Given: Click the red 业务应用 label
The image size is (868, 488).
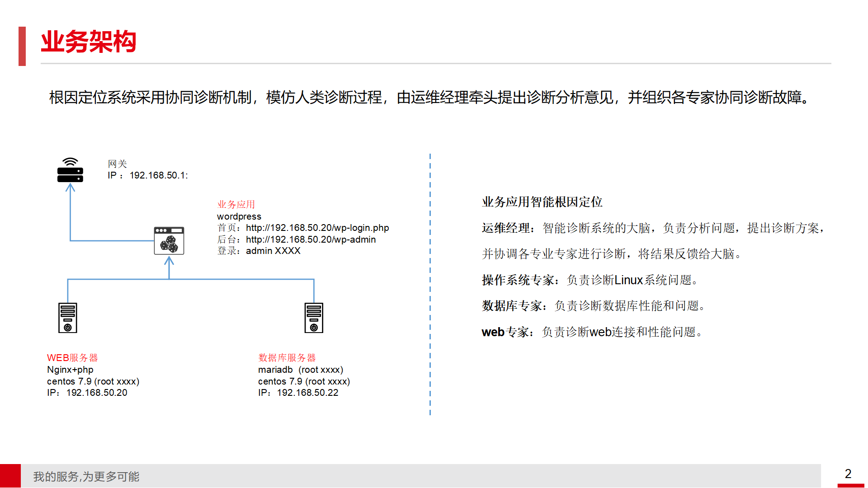Looking at the screenshot, I should pyautogui.click(x=236, y=204).
